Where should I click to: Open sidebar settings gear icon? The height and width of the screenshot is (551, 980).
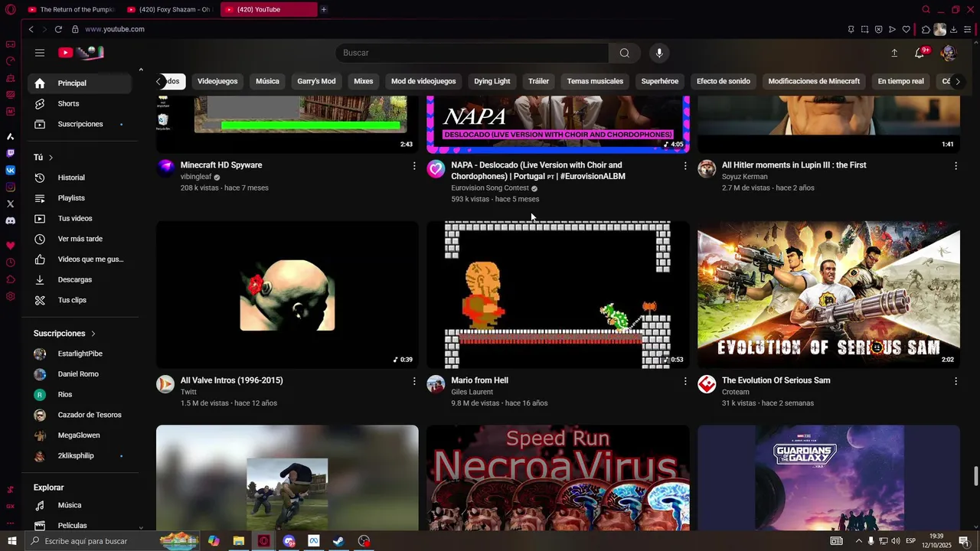point(10,296)
